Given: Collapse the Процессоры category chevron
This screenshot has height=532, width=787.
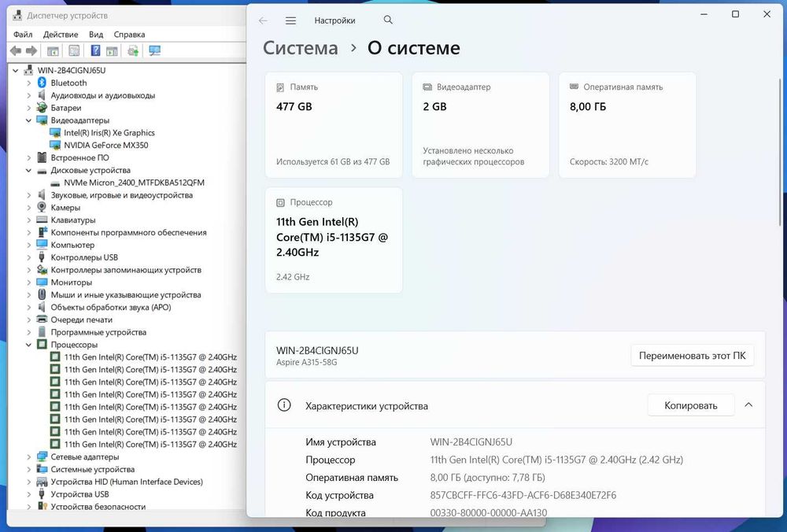Looking at the screenshot, I should (28, 345).
